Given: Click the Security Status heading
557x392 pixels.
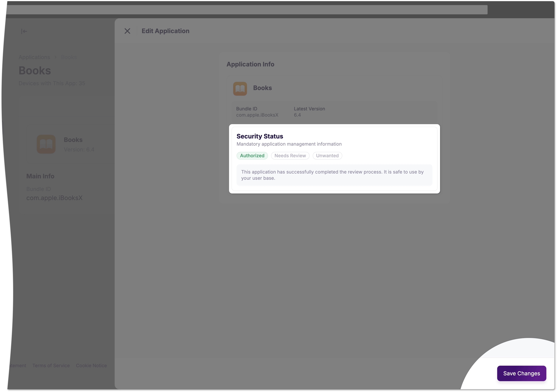Looking at the screenshot, I should tap(260, 136).
